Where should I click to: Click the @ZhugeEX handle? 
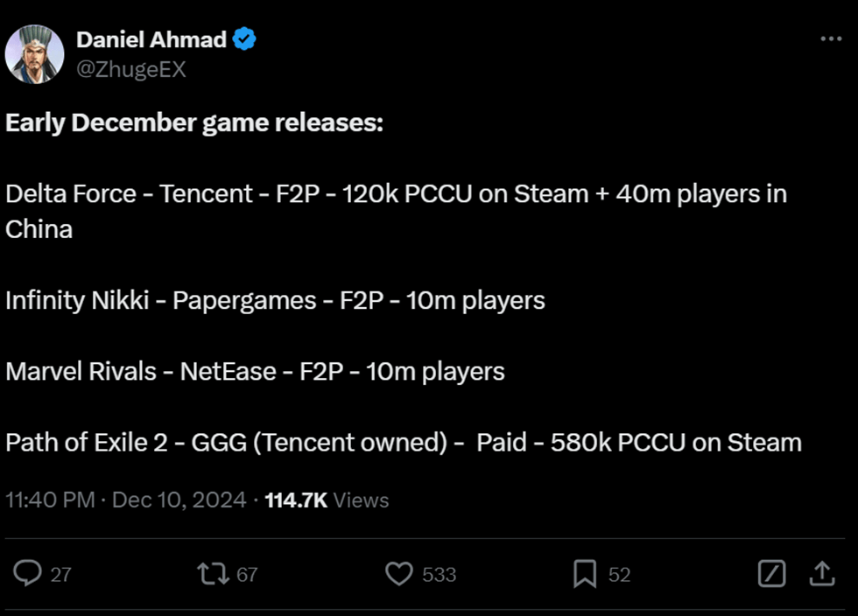click(131, 70)
